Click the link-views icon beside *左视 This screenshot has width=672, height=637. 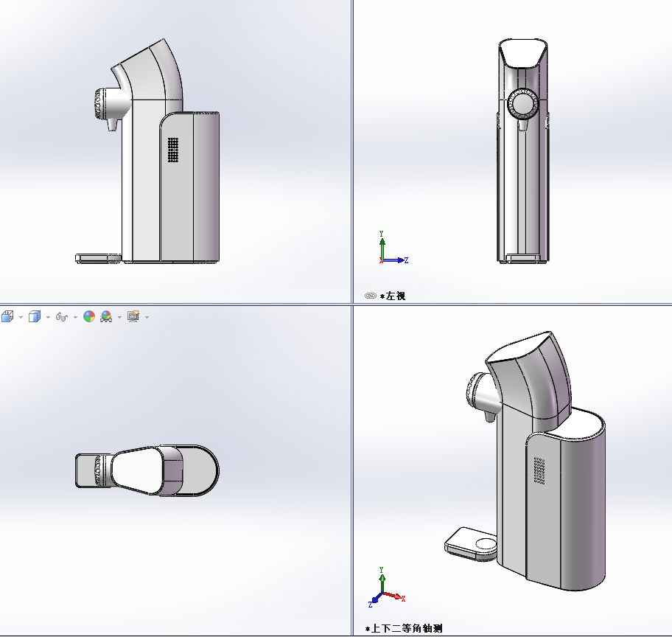371,296
